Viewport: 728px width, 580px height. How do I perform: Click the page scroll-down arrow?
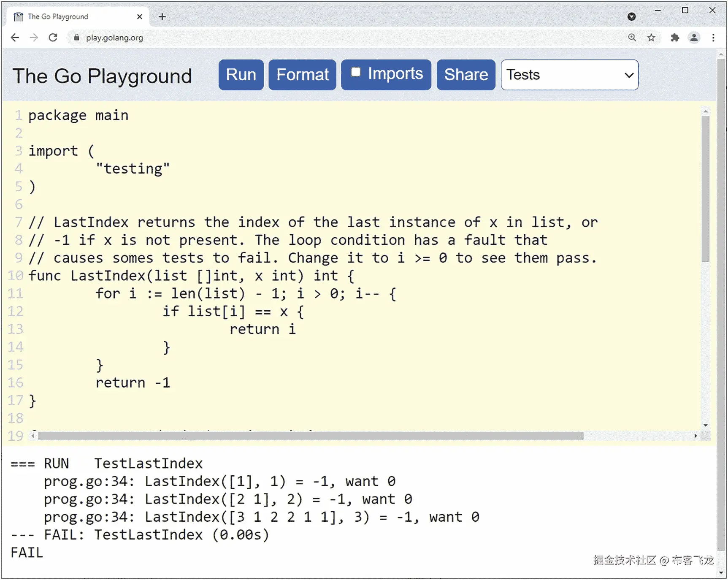coord(721,573)
